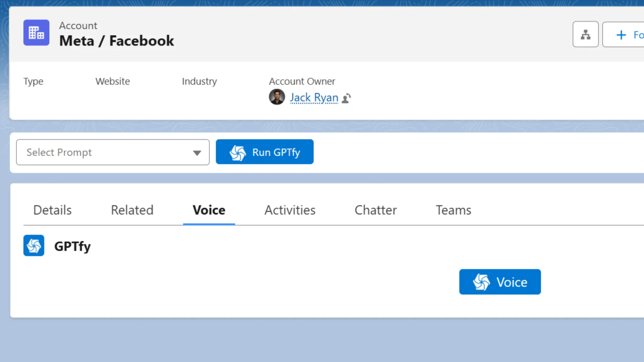Switch to the Related tab
Image resolution: width=644 pixels, height=362 pixels.
click(132, 210)
